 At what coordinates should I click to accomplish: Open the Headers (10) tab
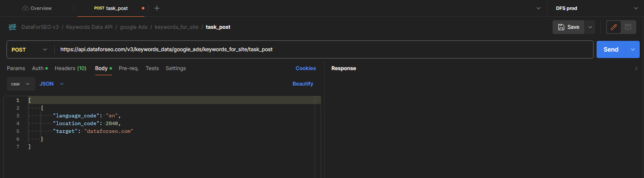(x=70, y=68)
